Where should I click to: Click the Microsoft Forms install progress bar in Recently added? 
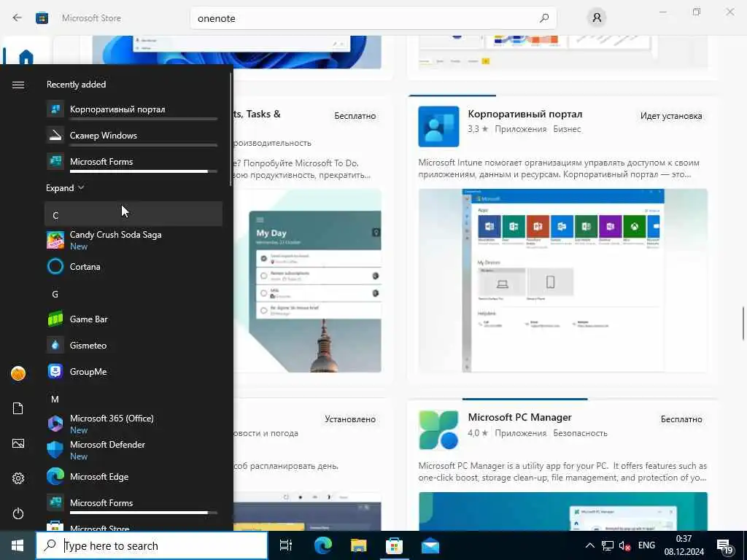(x=144, y=171)
